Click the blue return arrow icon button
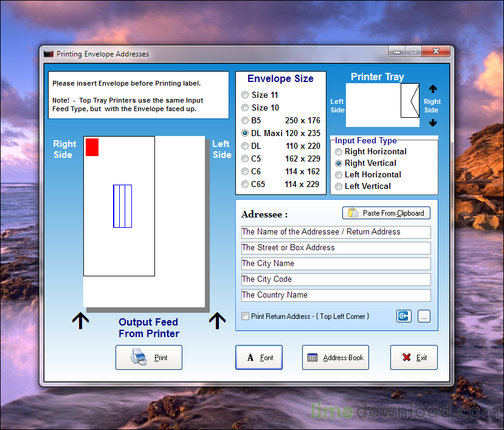The width and height of the screenshot is (504, 430). [404, 316]
